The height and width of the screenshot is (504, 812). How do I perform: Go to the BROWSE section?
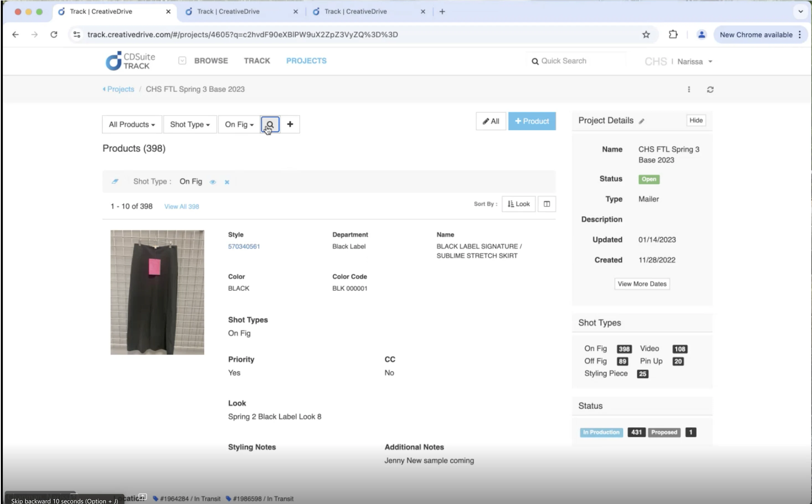tap(211, 61)
